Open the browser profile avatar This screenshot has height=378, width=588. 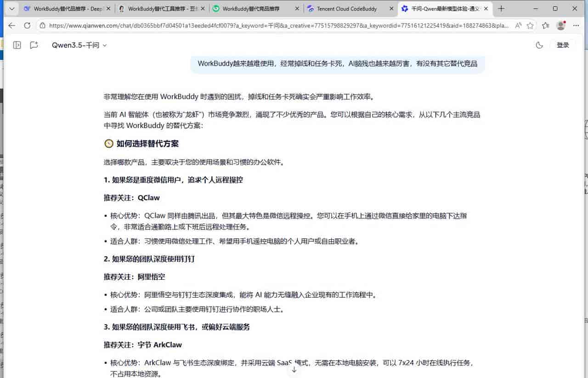coord(560,26)
